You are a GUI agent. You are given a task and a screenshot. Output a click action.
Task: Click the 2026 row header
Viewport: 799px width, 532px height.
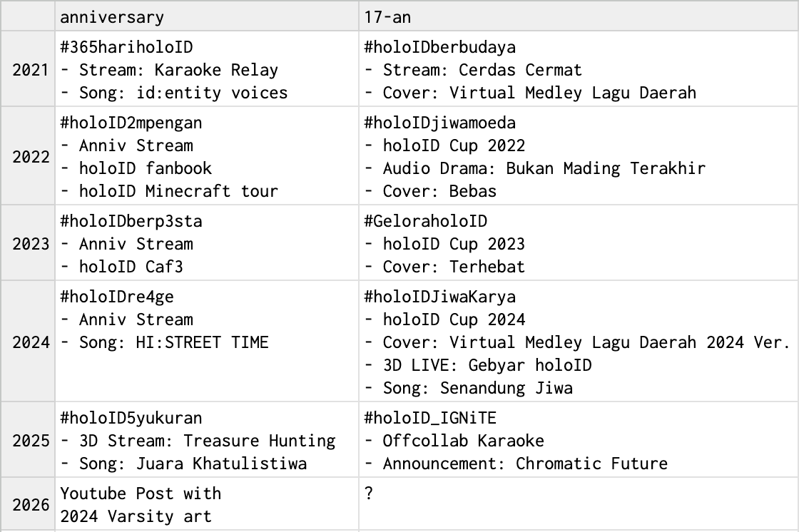[x=28, y=504]
